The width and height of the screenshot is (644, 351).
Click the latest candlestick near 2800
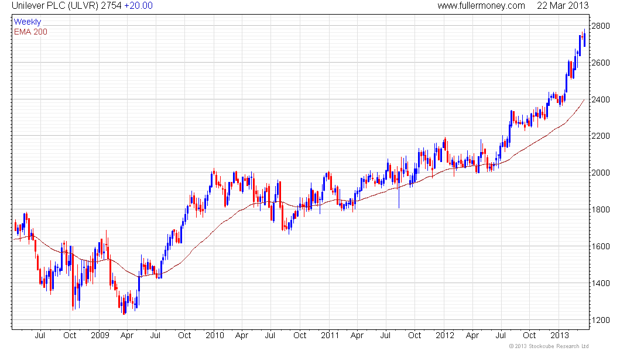point(584,39)
